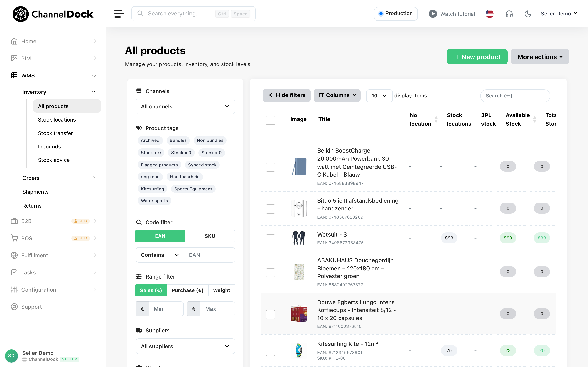
Task: Open the headphones support icon
Action: pyautogui.click(x=509, y=14)
